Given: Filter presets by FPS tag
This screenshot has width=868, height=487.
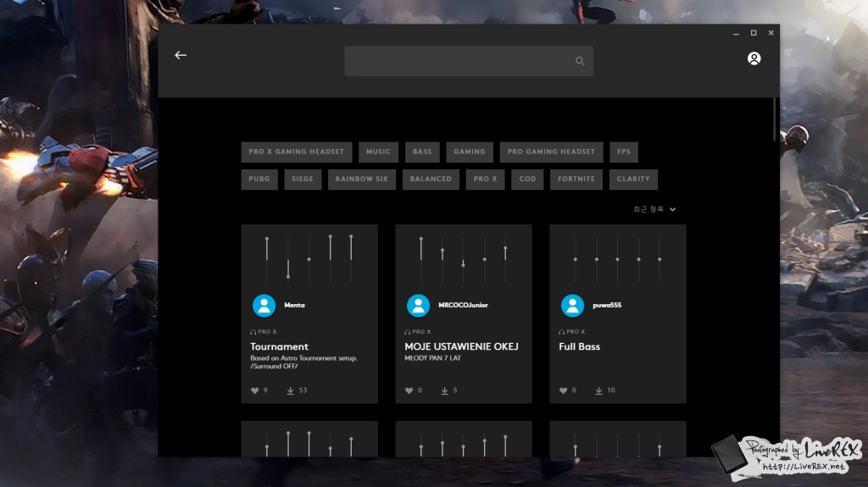Looking at the screenshot, I should coord(623,152).
